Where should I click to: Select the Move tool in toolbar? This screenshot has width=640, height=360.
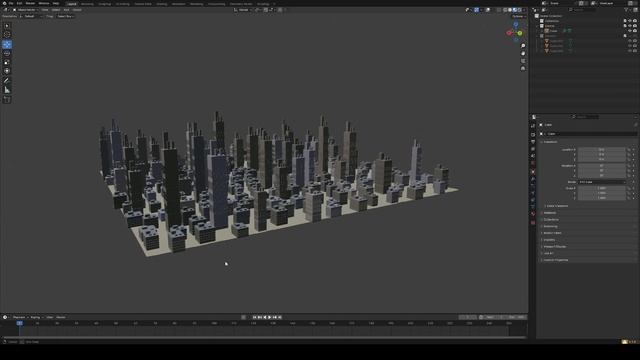[x=7, y=44]
